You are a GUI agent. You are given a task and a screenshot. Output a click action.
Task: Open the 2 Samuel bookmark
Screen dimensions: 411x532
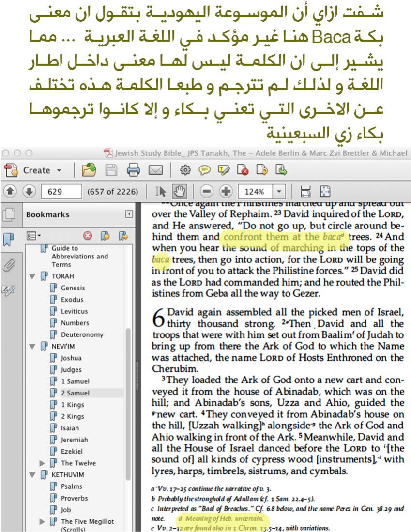point(75,393)
